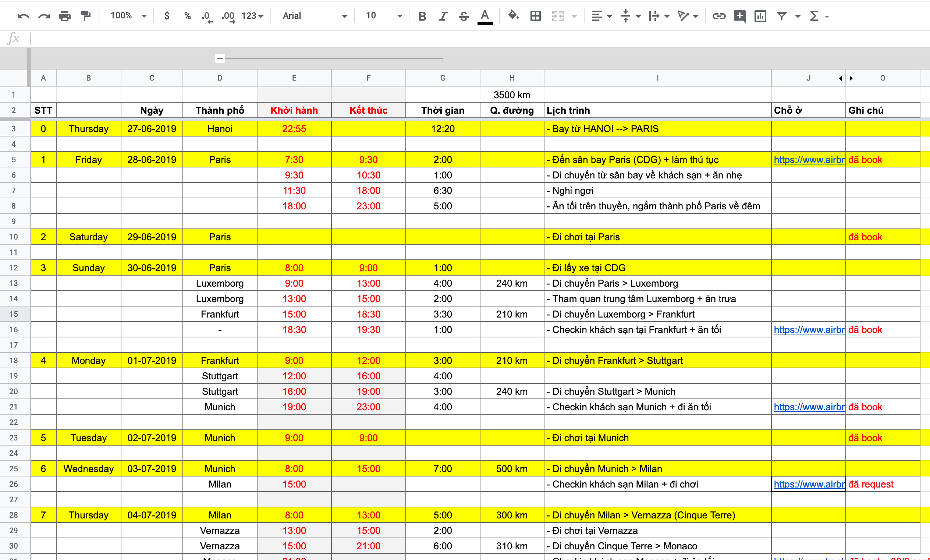Open the filter views dropdown arrow
Screen dimensions: 930x560
click(798, 16)
